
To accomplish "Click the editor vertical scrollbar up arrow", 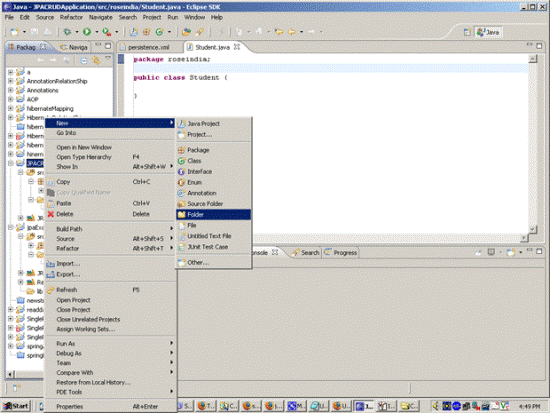I will (x=533, y=59).
